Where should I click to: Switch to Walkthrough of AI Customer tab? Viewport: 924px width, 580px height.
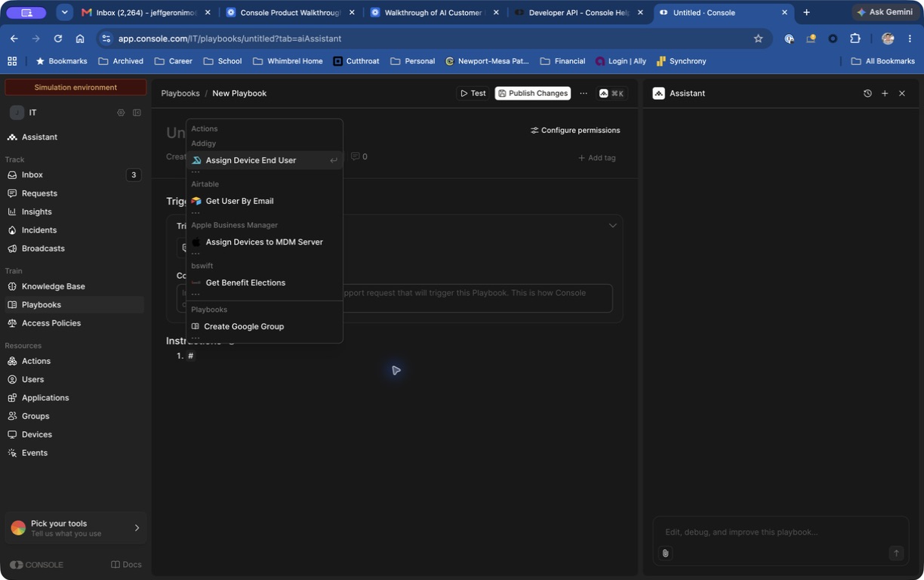pos(434,12)
